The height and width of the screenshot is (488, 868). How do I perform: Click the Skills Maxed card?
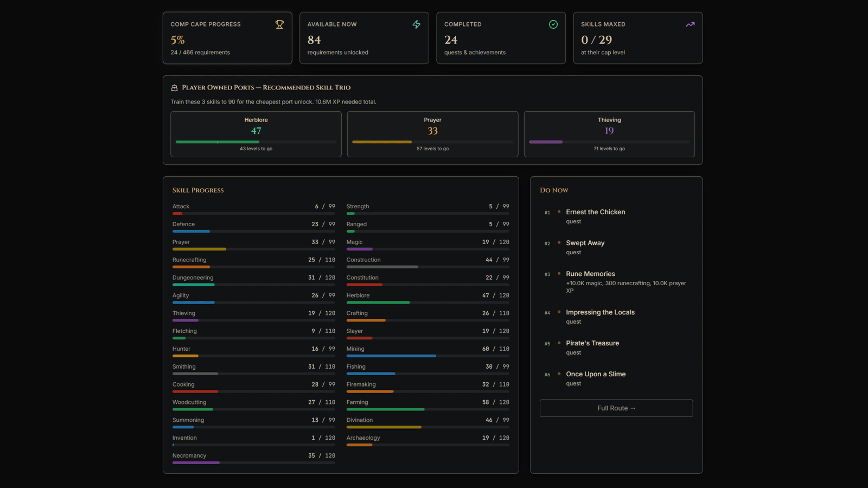tap(638, 38)
